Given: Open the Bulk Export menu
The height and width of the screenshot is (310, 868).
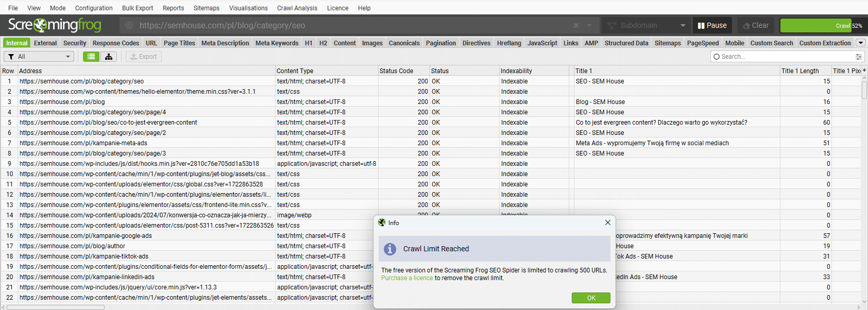Looking at the screenshot, I should pos(138,8).
